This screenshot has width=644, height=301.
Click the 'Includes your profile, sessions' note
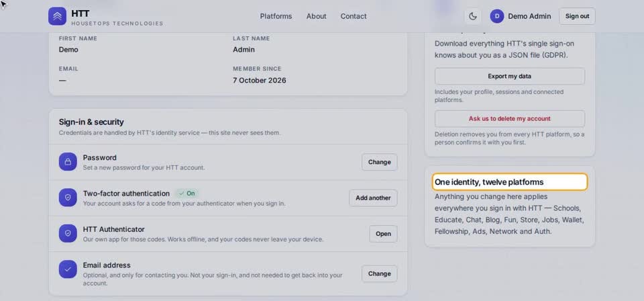click(499, 96)
